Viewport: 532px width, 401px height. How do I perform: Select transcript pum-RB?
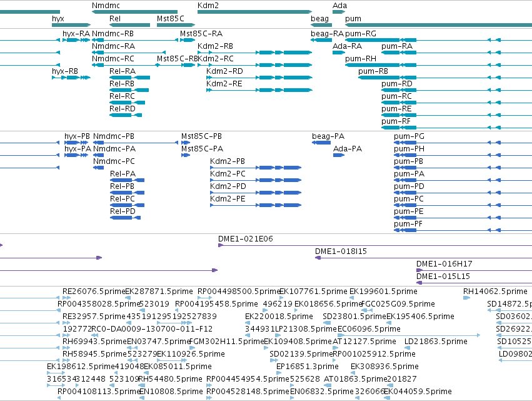click(x=373, y=71)
